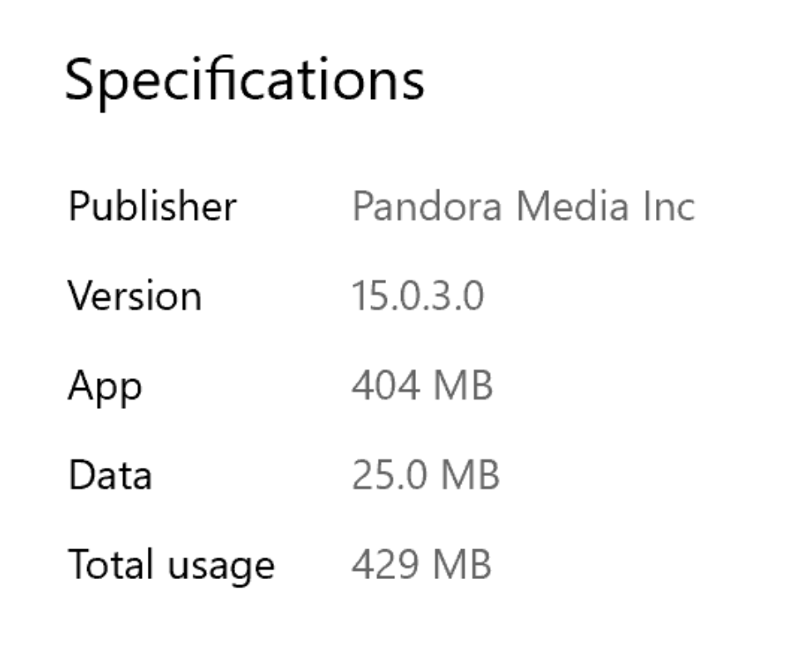
Task: Click the 429 MB total usage value
Action: 422,565
